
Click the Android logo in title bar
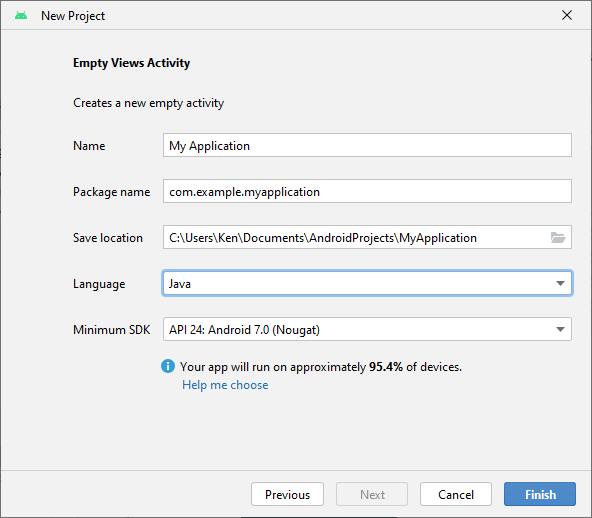(x=21, y=15)
